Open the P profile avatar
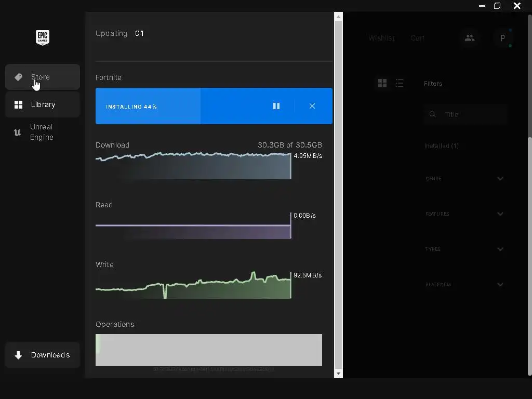The image size is (532, 399). [x=502, y=38]
